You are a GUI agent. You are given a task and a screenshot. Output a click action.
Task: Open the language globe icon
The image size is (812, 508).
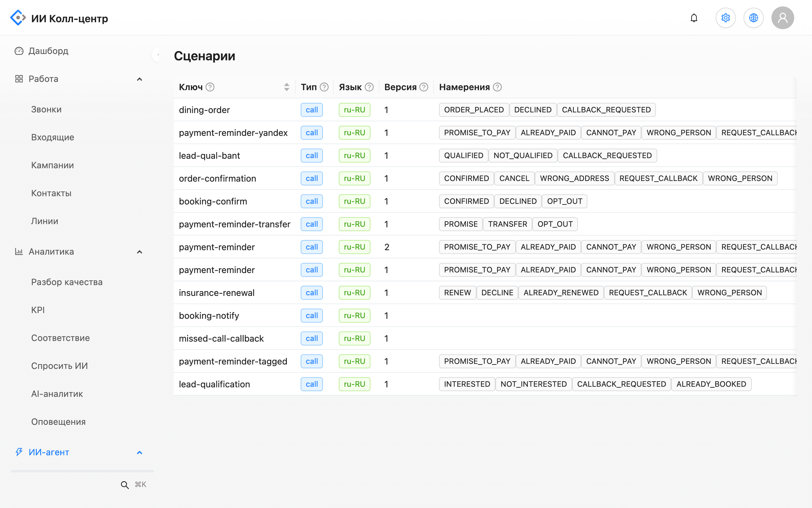(x=753, y=18)
